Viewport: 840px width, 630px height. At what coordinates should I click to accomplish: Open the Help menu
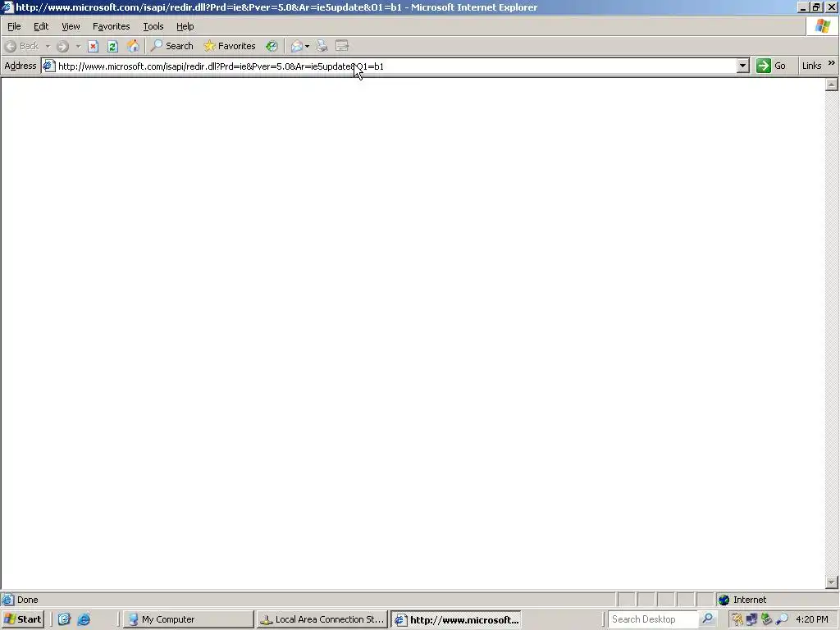click(185, 26)
